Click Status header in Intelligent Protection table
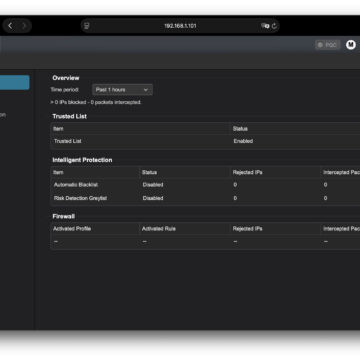Screen dimensions: 360x360 tap(149, 172)
